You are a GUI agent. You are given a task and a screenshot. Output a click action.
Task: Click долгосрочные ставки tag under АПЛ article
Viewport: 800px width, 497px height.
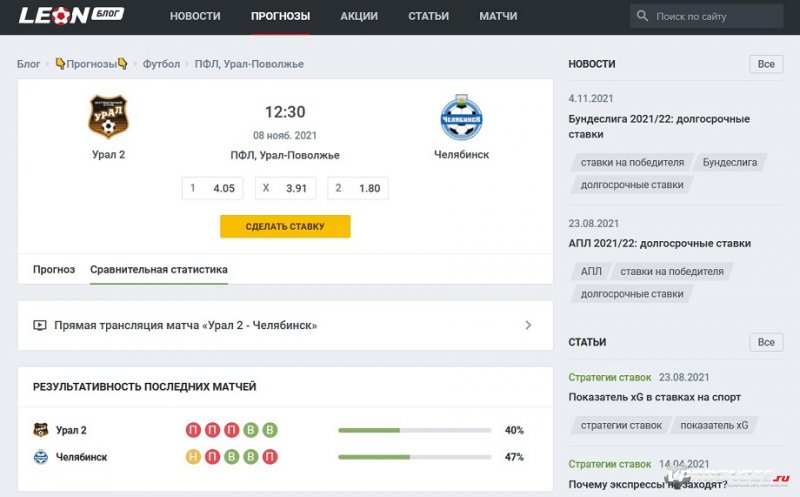pyautogui.click(x=632, y=294)
